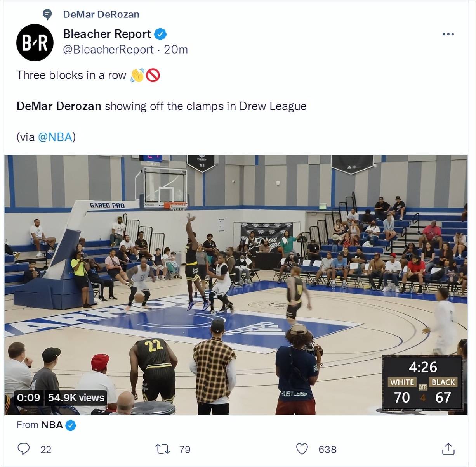Click the 54.9K views label

pyautogui.click(x=76, y=398)
